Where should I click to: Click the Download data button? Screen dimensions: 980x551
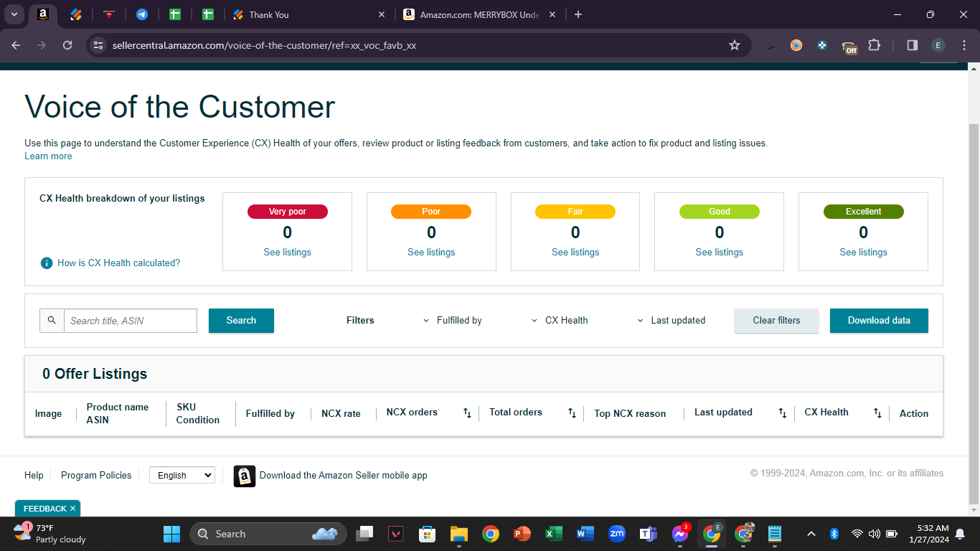[x=879, y=321]
